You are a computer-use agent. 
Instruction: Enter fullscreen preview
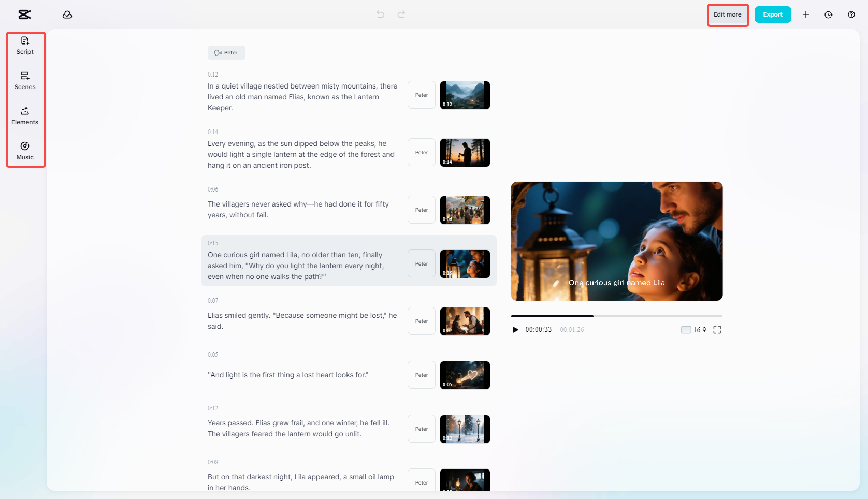[x=717, y=330]
